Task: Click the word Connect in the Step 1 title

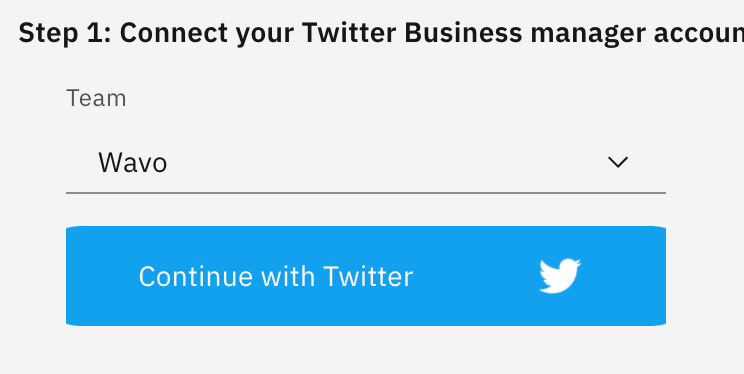Action: coord(175,33)
